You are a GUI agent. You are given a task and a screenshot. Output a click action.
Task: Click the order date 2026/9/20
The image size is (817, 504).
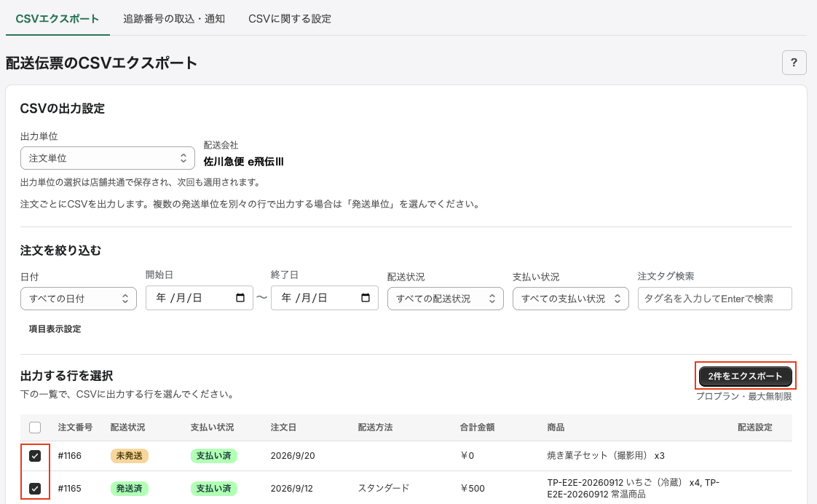(293, 455)
